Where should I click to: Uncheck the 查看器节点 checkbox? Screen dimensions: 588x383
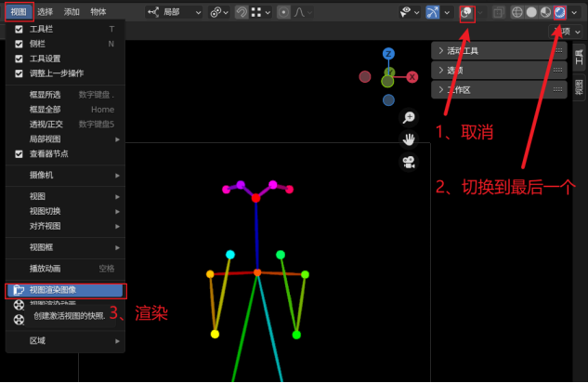pos(19,153)
